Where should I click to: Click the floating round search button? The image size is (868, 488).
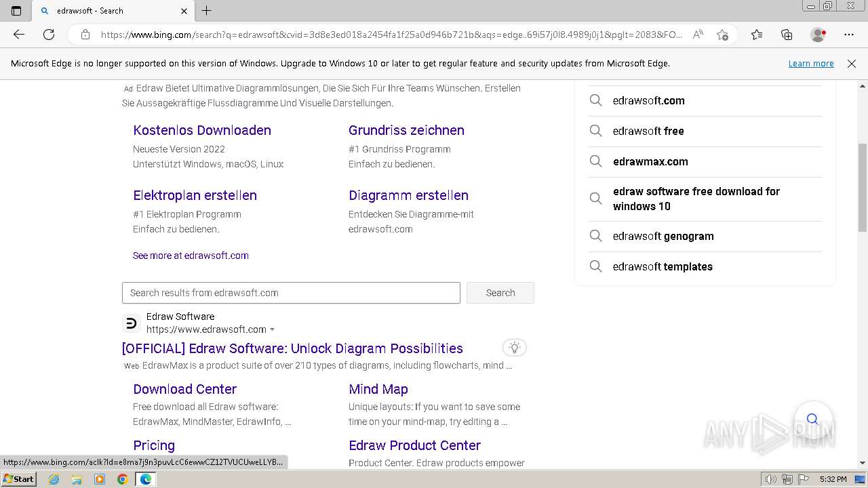point(812,419)
